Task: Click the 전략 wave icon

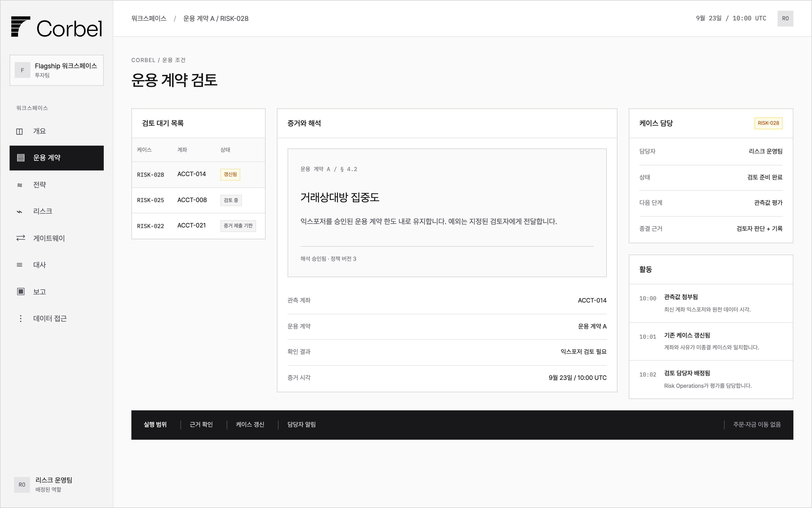Action: point(20,185)
